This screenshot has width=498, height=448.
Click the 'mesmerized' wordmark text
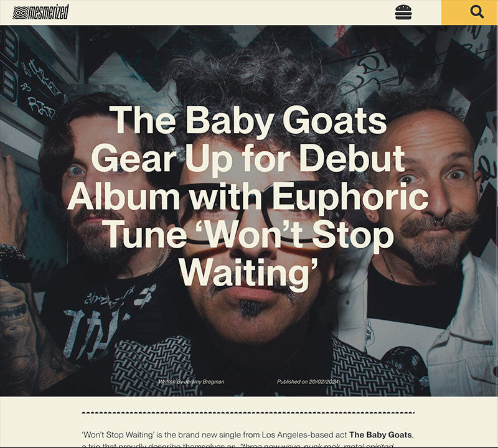pyautogui.click(x=49, y=12)
